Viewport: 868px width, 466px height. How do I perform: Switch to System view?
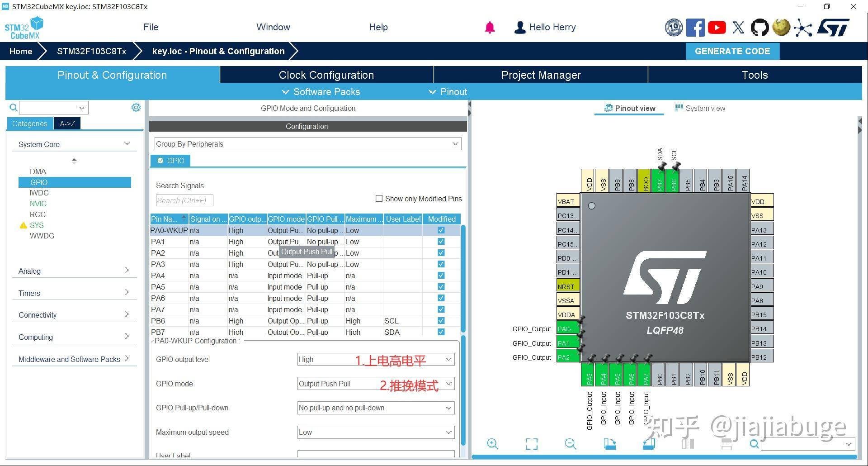click(x=700, y=108)
